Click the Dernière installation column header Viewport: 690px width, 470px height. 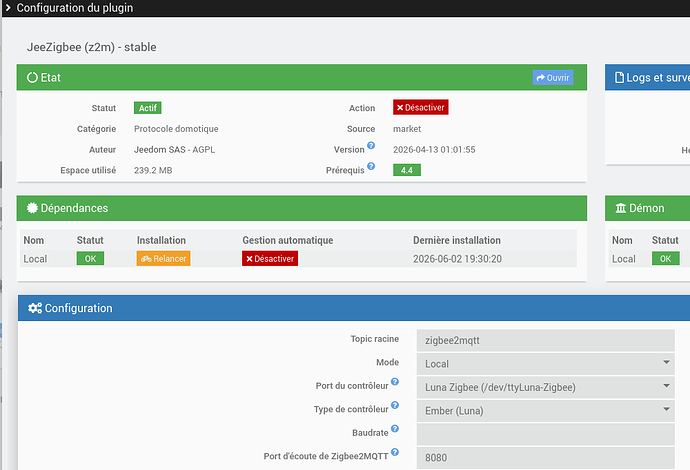pyautogui.click(x=456, y=240)
